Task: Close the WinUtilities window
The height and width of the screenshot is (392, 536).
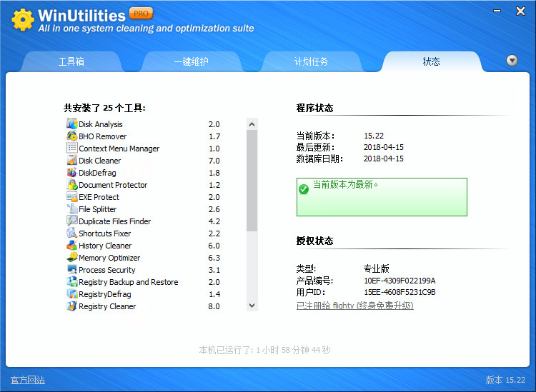Action: [520, 11]
